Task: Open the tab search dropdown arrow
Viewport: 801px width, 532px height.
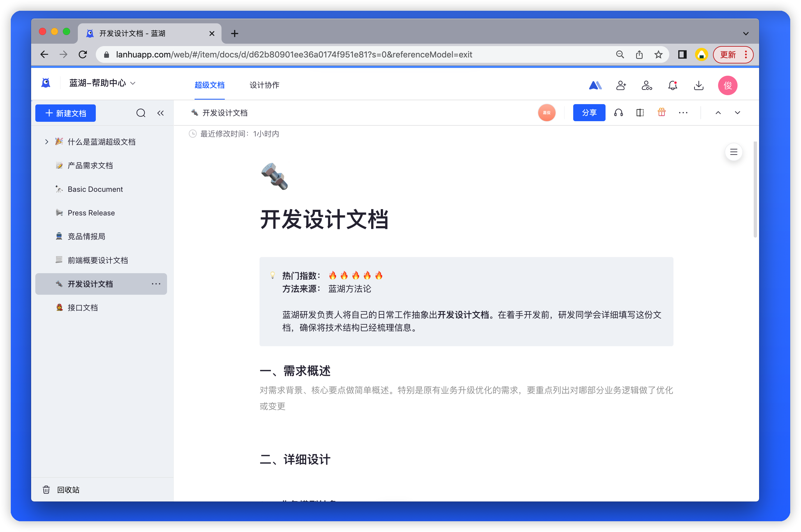Action: (x=745, y=33)
